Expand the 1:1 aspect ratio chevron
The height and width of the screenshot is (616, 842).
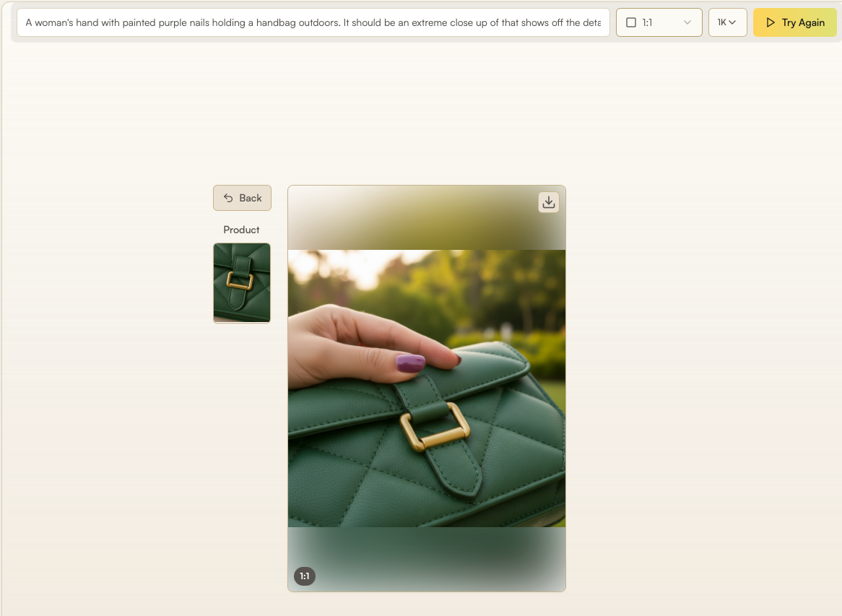pyautogui.click(x=687, y=22)
